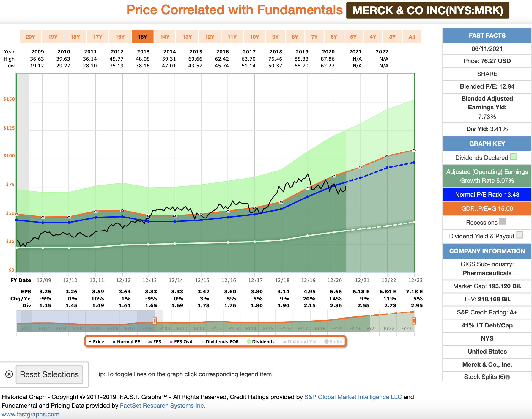Enable the Dividend Yld legend item

pos(300,341)
